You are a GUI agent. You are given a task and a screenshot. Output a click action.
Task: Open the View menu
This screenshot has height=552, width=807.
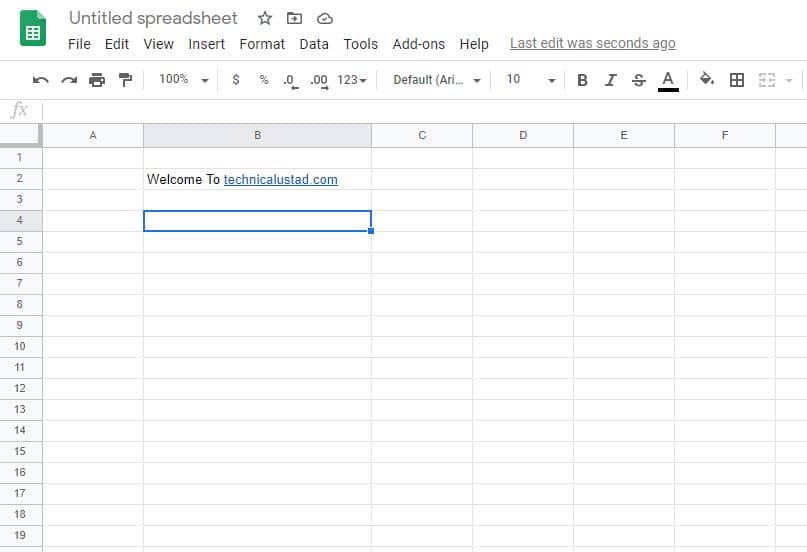(x=159, y=44)
